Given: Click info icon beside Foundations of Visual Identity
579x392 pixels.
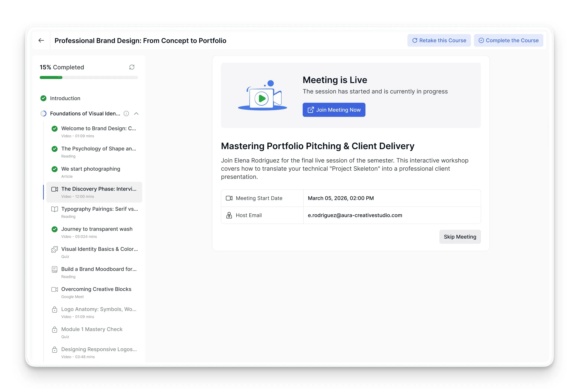Looking at the screenshot, I should pyautogui.click(x=126, y=114).
